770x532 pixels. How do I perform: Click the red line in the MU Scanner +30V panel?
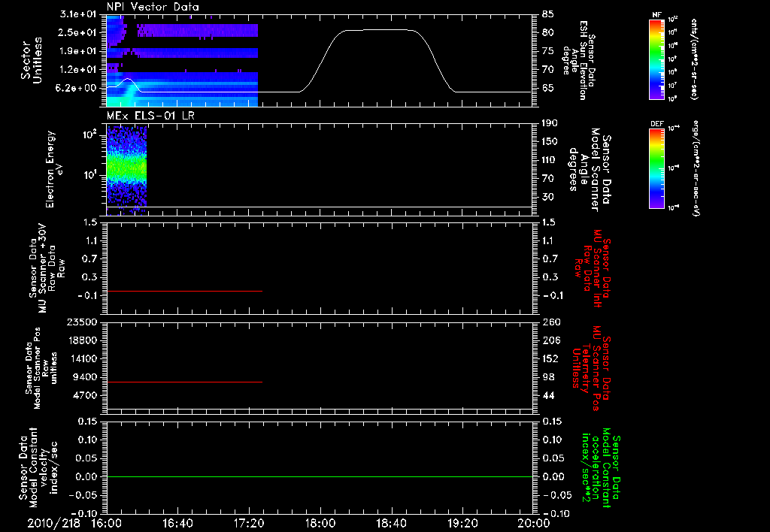[185, 291]
